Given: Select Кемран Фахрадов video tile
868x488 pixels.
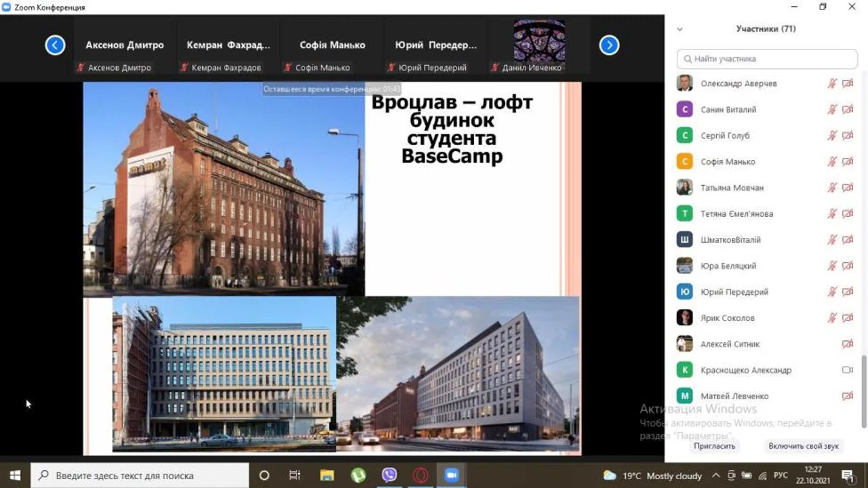Looking at the screenshot, I should pos(229,45).
